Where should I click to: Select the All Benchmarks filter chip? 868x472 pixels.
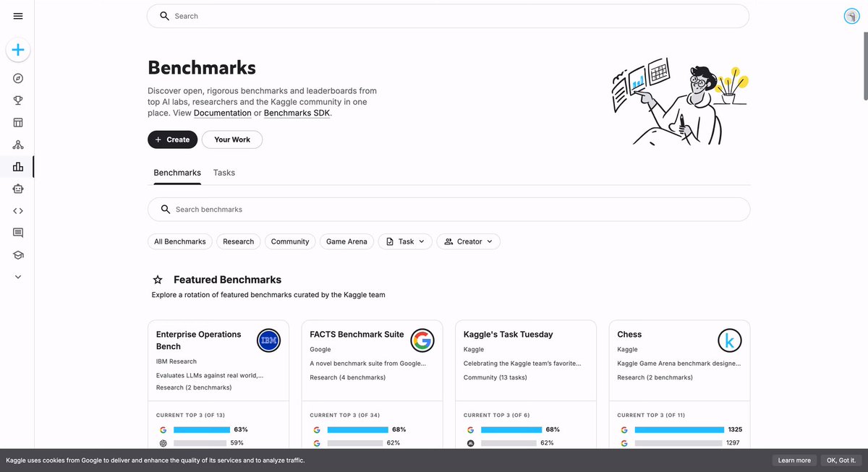[x=180, y=241]
